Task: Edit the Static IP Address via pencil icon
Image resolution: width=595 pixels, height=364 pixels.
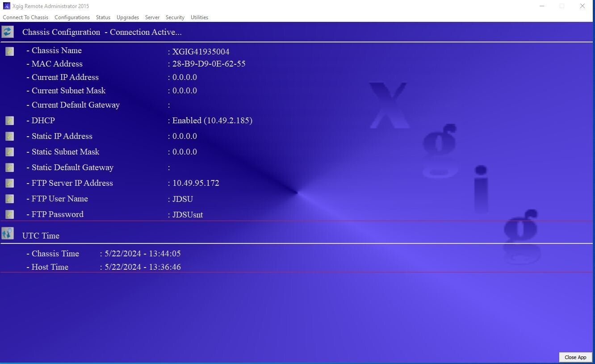Action: (9, 136)
